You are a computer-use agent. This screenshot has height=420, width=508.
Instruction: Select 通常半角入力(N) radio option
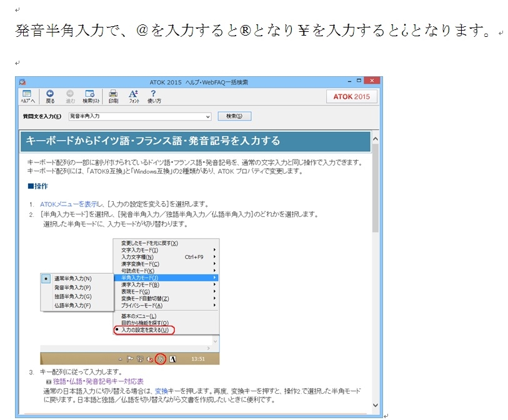pyautogui.click(x=73, y=278)
